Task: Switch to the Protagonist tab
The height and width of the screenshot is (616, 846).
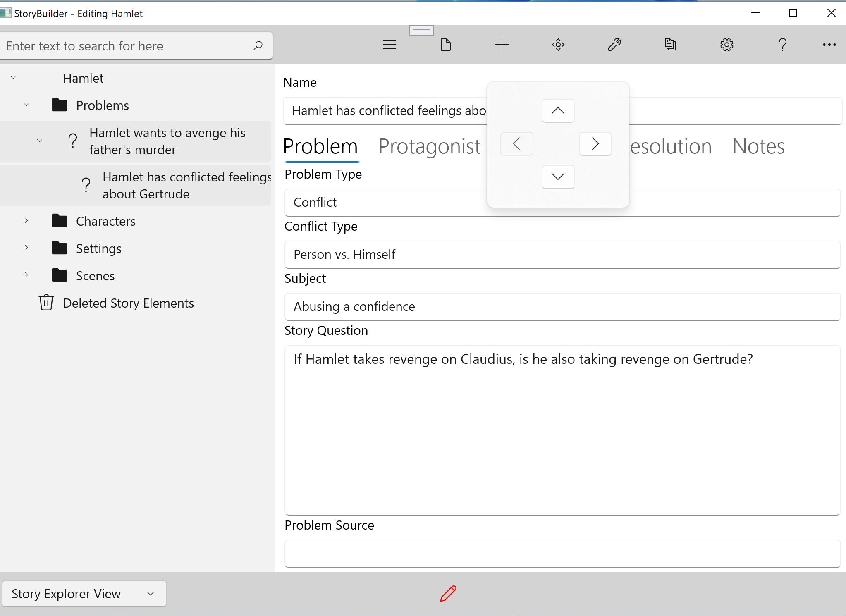Action: (x=429, y=146)
